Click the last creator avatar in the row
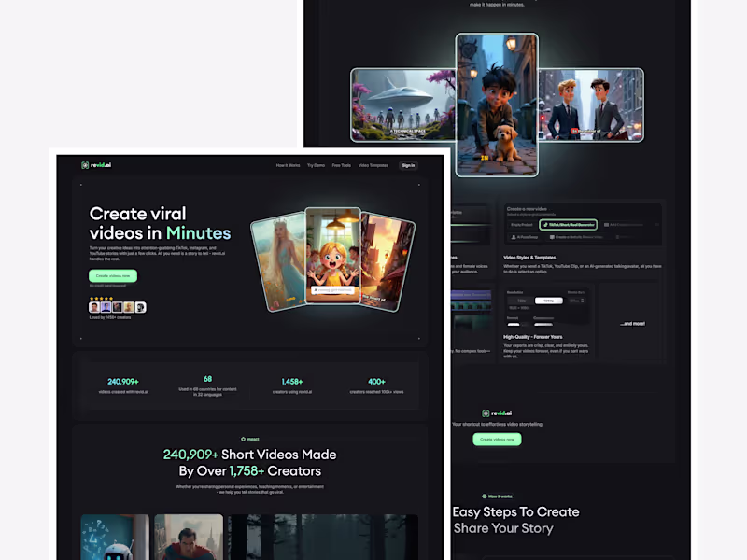The width and height of the screenshot is (747, 560). coord(141,307)
